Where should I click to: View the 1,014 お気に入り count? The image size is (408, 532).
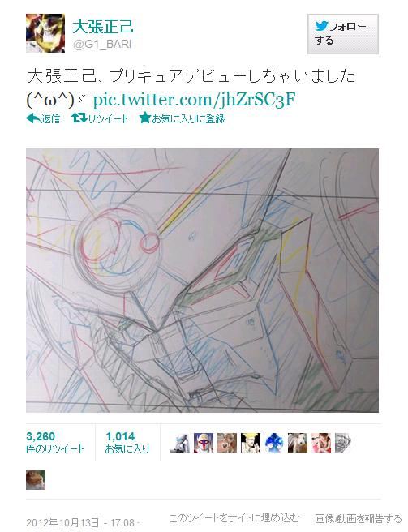127,443
